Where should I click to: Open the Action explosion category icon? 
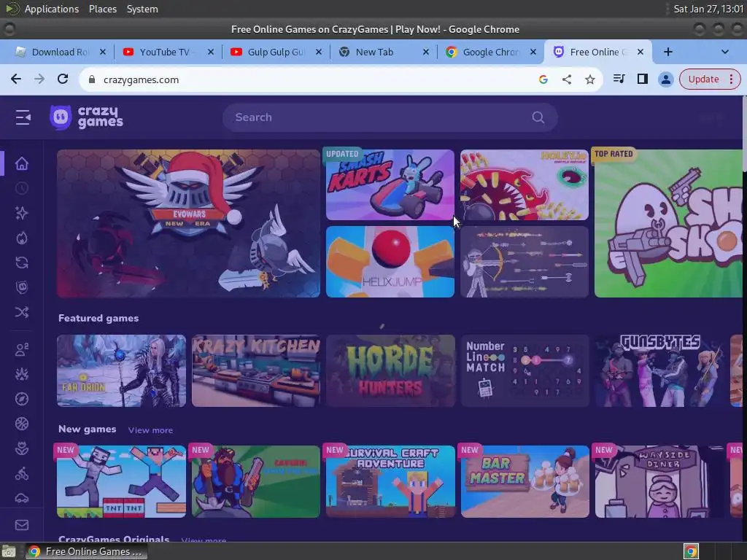click(21, 374)
